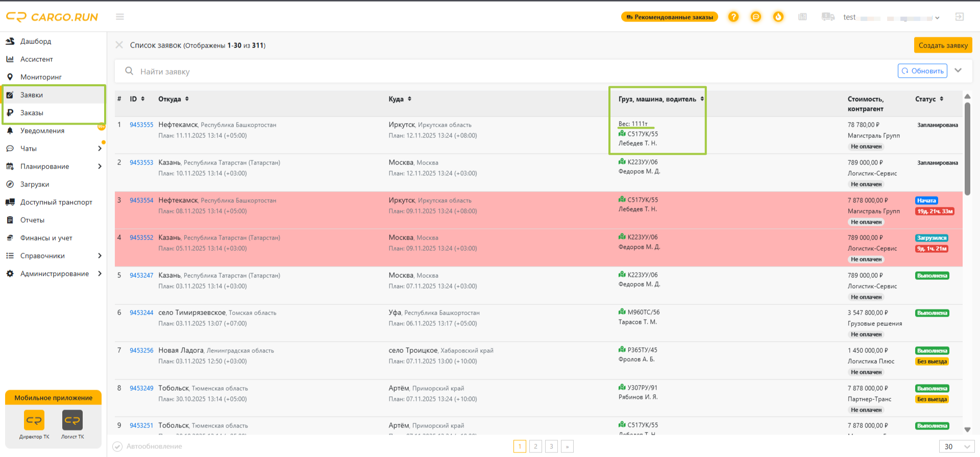Image resolution: width=980 pixels, height=457 pixels.
Task: Click truck icon next to Р365ТУ/45
Action: (622, 349)
